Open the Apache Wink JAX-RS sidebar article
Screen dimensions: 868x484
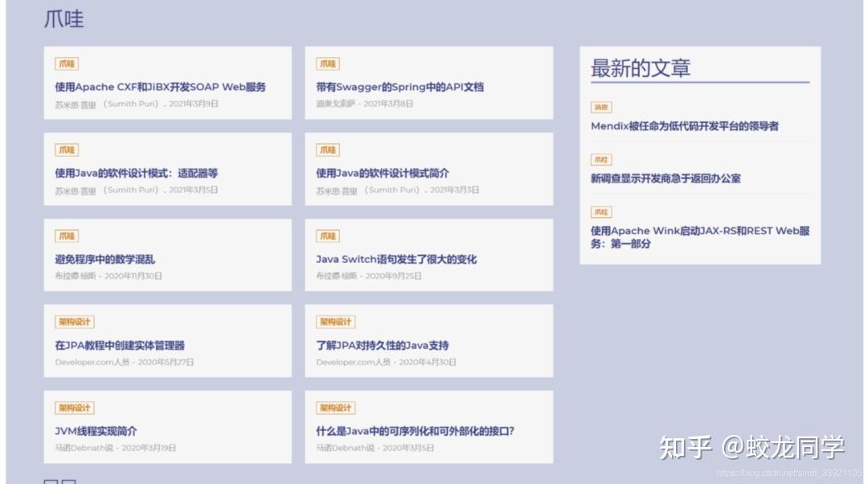pos(698,236)
